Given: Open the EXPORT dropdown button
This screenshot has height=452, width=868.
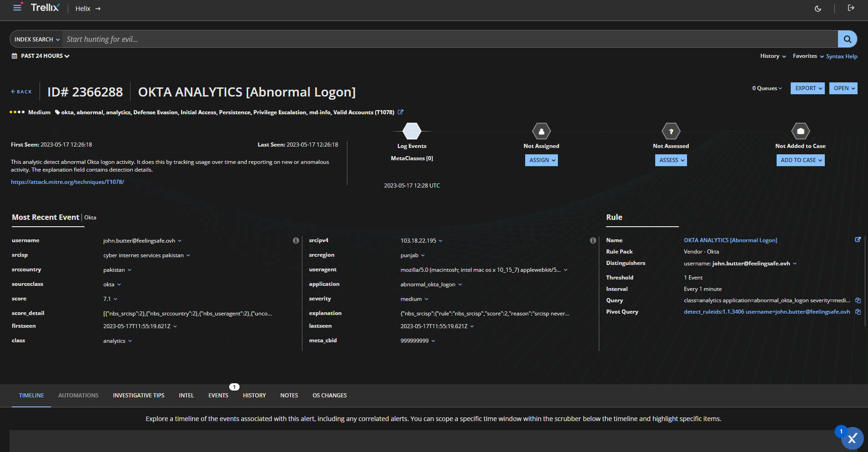Looking at the screenshot, I should point(808,88).
